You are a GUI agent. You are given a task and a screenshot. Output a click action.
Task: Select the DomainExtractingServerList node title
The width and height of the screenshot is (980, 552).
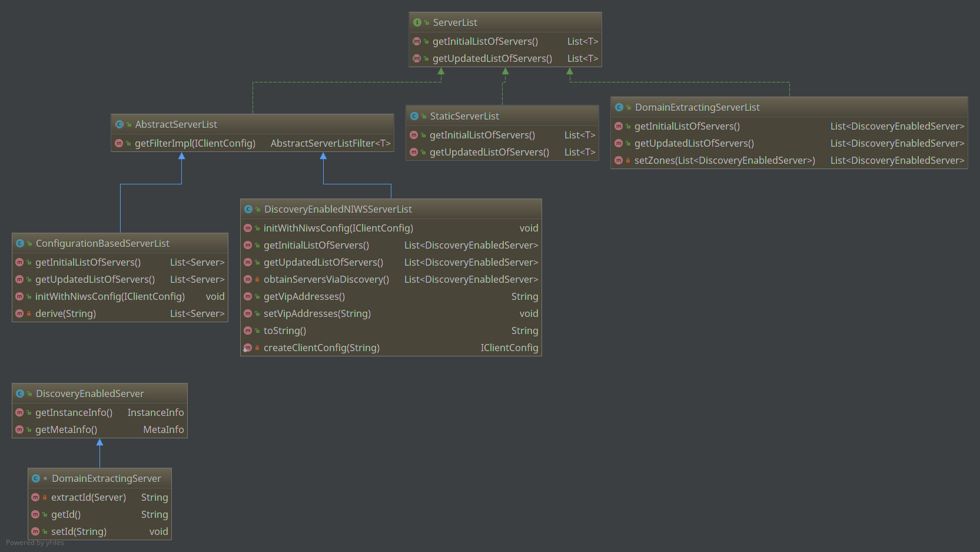click(x=697, y=107)
